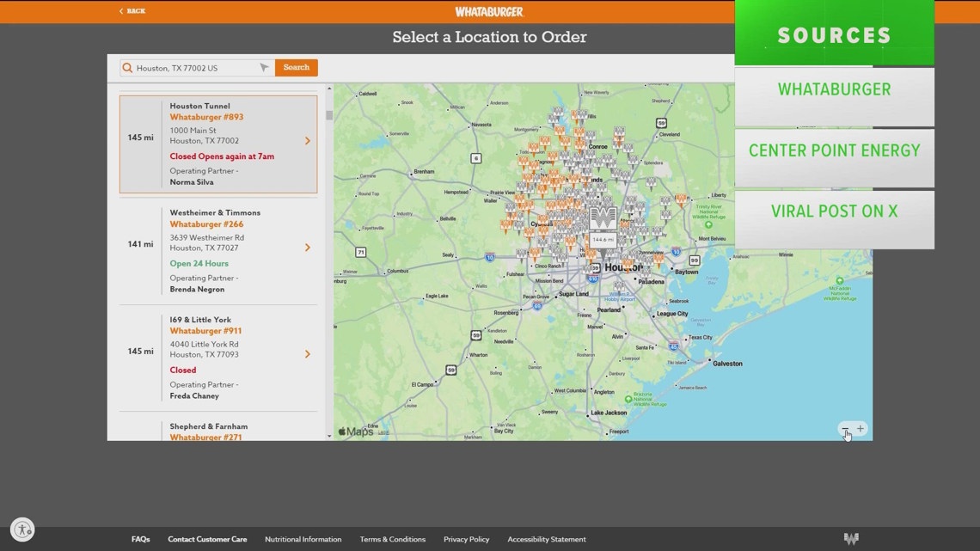Click the Houston TX location search field

point(193,67)
